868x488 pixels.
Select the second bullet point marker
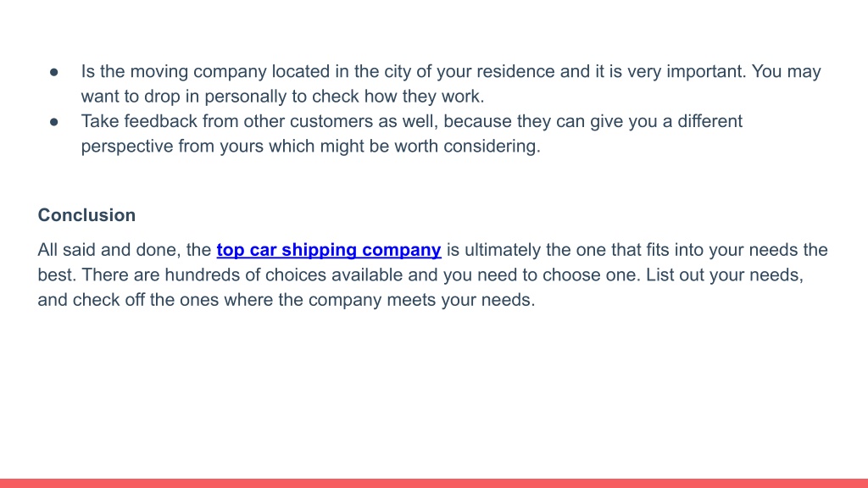pyautogui.click(x=53, y=122)
